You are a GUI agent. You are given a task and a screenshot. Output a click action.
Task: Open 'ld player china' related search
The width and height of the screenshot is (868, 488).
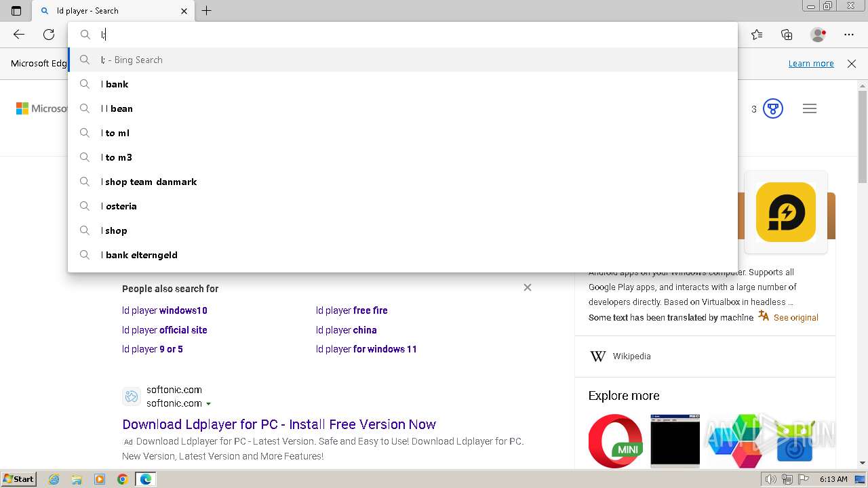(x=347, y=330)
